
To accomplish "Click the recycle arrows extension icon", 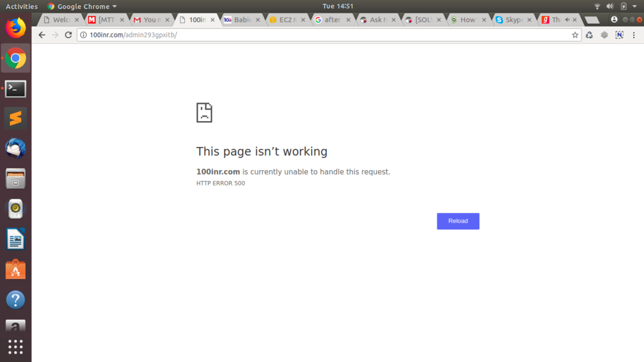I will (x=589, y=35).
